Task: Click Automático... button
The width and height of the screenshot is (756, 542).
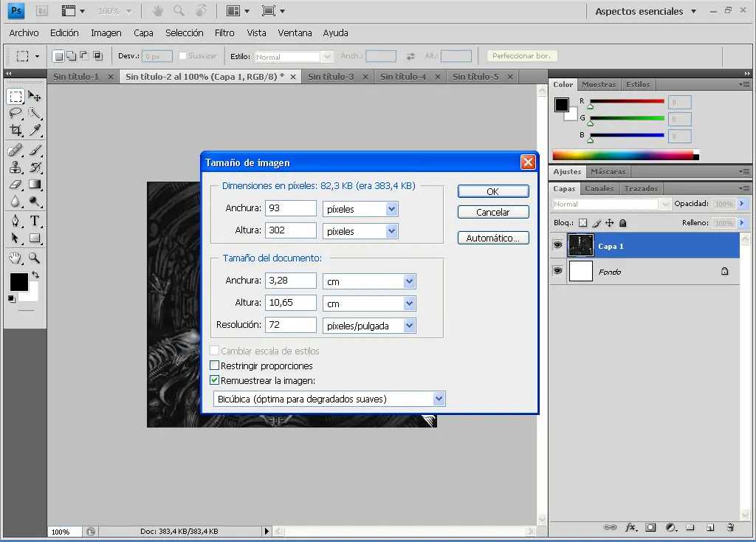Action: [x=492, y=238]
